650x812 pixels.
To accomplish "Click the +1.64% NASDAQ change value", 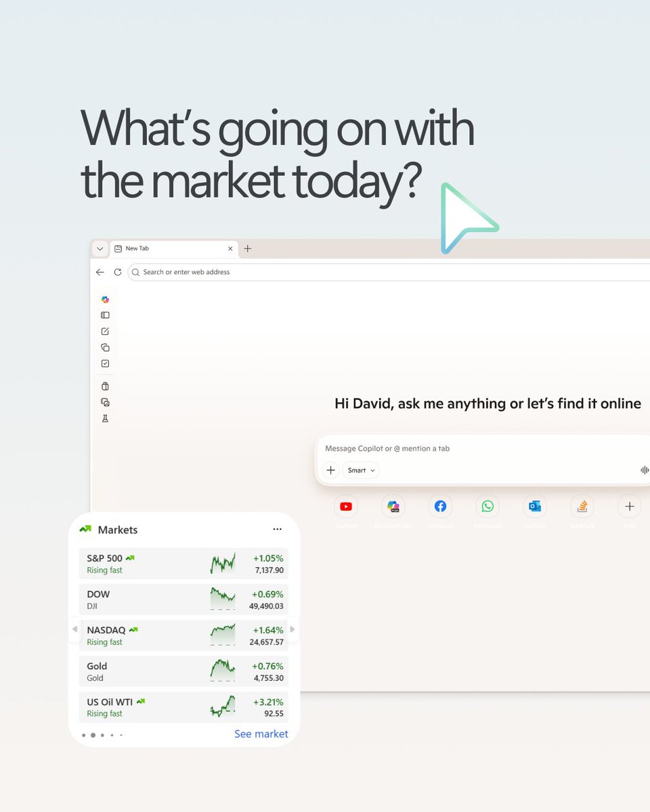I will coord(268,630).
